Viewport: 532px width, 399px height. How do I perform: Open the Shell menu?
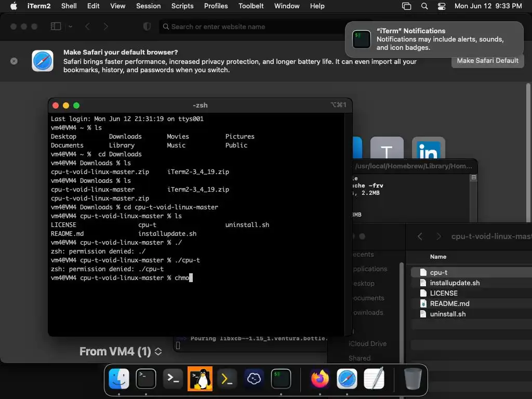click(69, 6)
